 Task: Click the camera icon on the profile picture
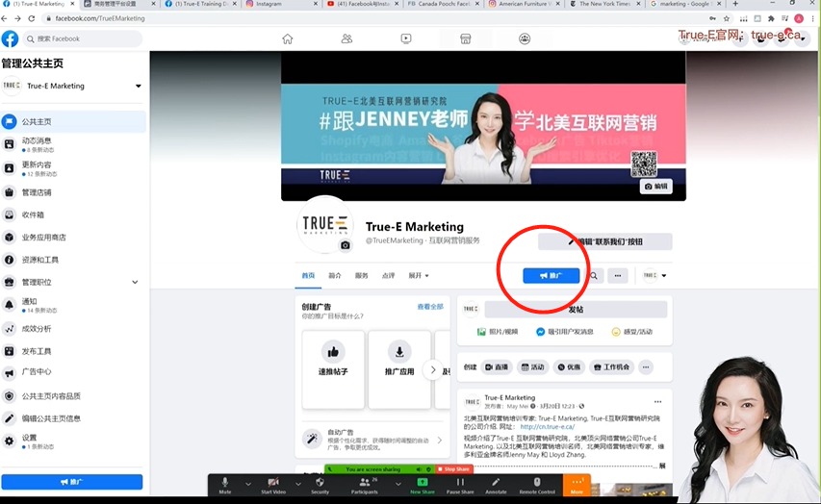tap(346, 245)
